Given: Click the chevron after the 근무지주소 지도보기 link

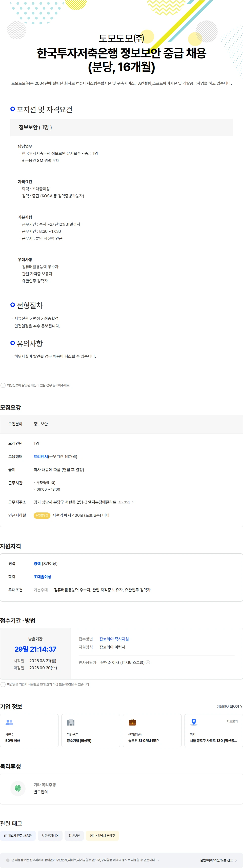Looking at the screenshot, I should click(132, 502).
